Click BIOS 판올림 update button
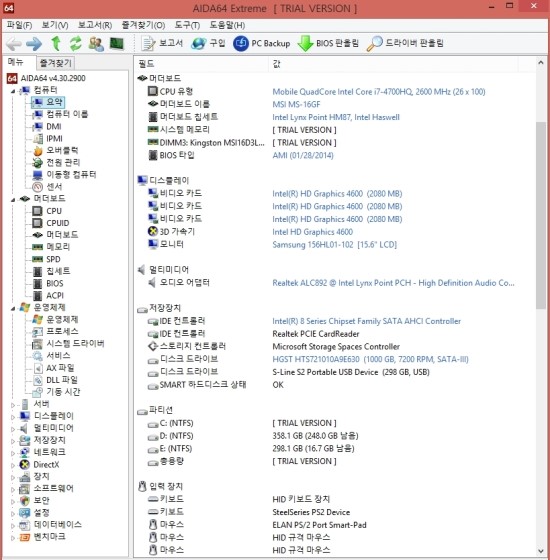Image resolution: width=550 pixels, height=560 pixels. (x=328, y=44)
